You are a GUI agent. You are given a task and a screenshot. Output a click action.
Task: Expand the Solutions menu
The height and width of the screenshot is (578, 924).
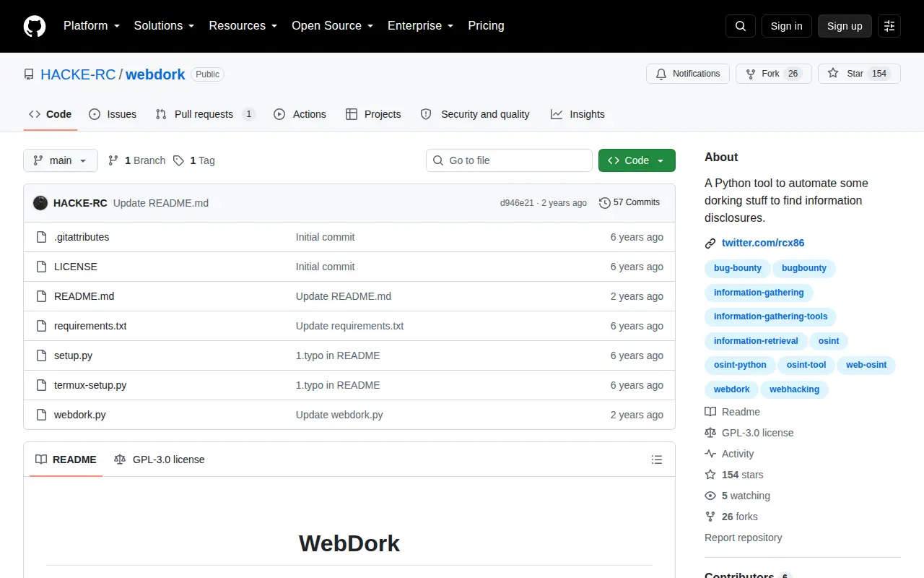coord(164,25)
